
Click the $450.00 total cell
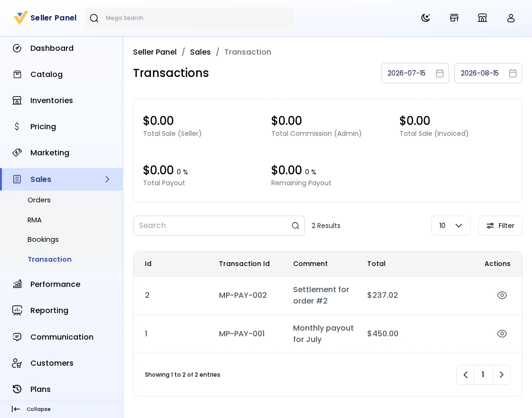point(383,333)
